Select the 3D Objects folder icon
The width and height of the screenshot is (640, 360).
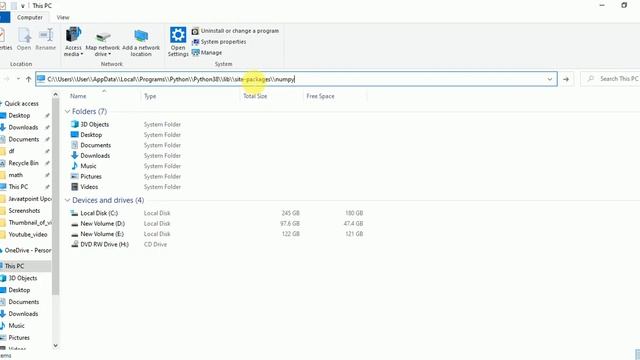[x=75, y=124]
